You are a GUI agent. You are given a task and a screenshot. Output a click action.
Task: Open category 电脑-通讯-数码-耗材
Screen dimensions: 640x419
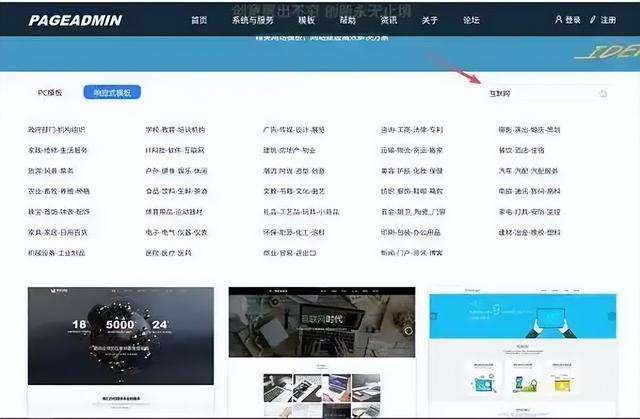(529, 191)
